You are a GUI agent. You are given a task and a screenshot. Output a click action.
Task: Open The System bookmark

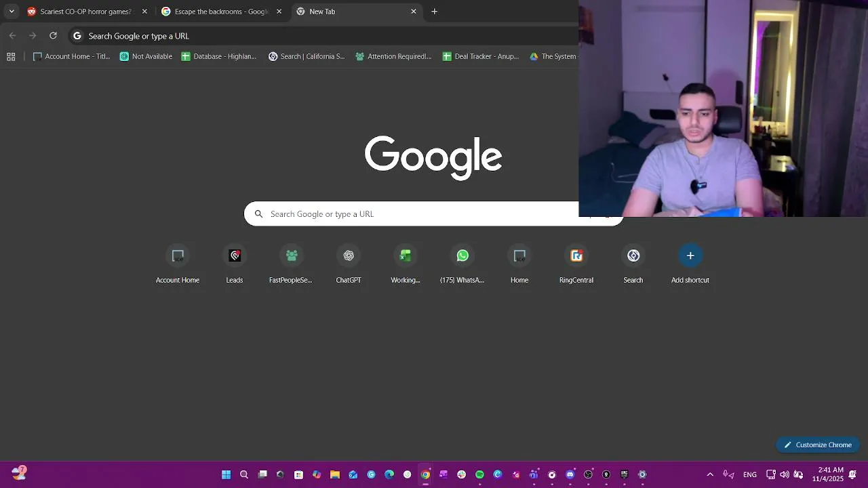point(553,56)
